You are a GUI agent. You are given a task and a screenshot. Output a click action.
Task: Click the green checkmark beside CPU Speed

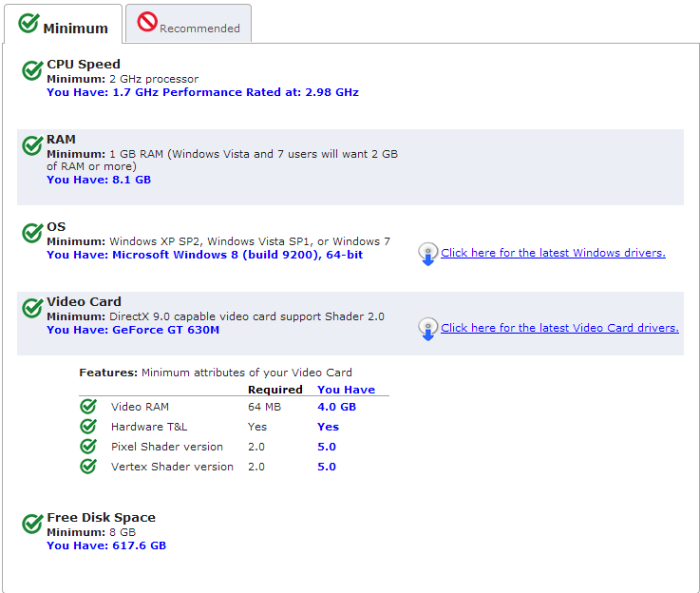[32, 70]
